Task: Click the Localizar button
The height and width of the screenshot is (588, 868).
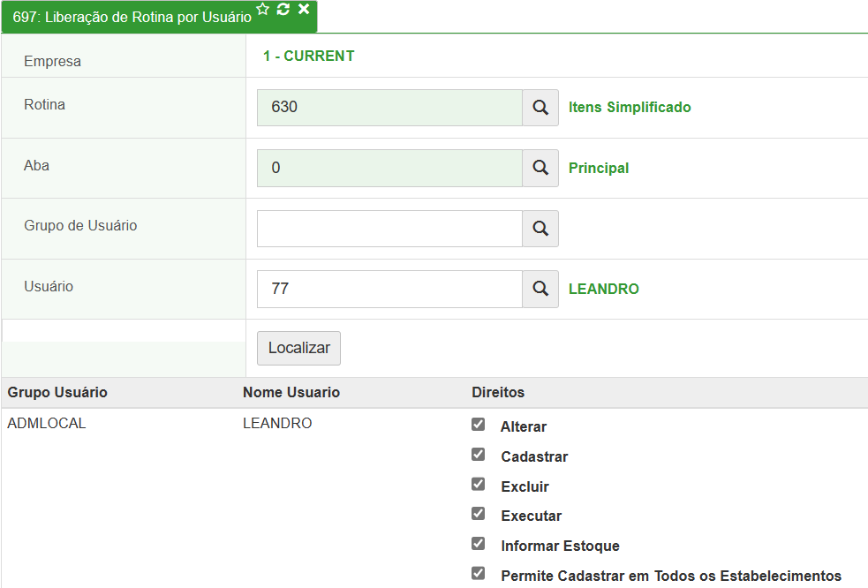Action: click(x=299, y=348)
